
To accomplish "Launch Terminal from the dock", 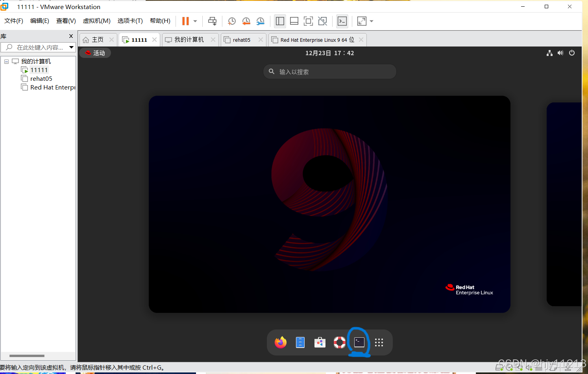I will point(359,342).
